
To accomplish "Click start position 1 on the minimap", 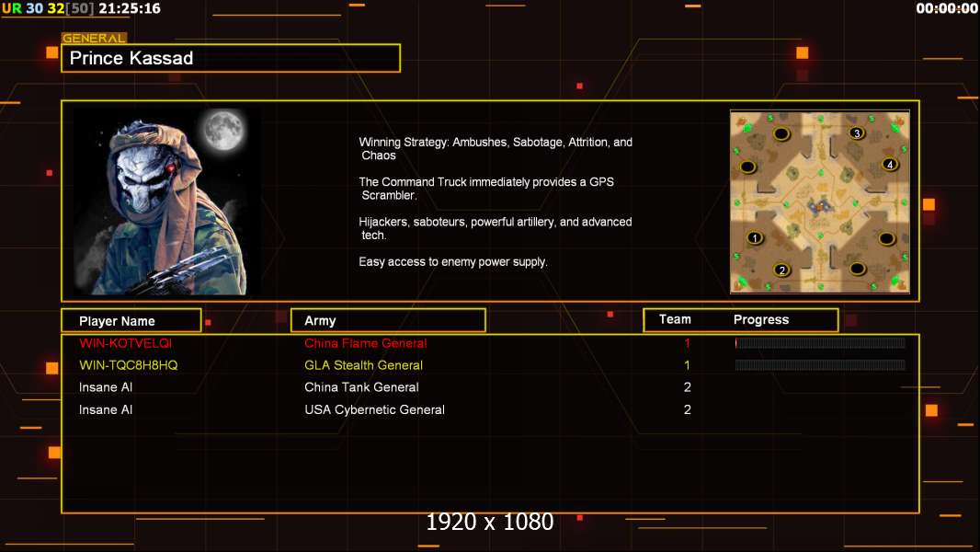I will (755, 237).
